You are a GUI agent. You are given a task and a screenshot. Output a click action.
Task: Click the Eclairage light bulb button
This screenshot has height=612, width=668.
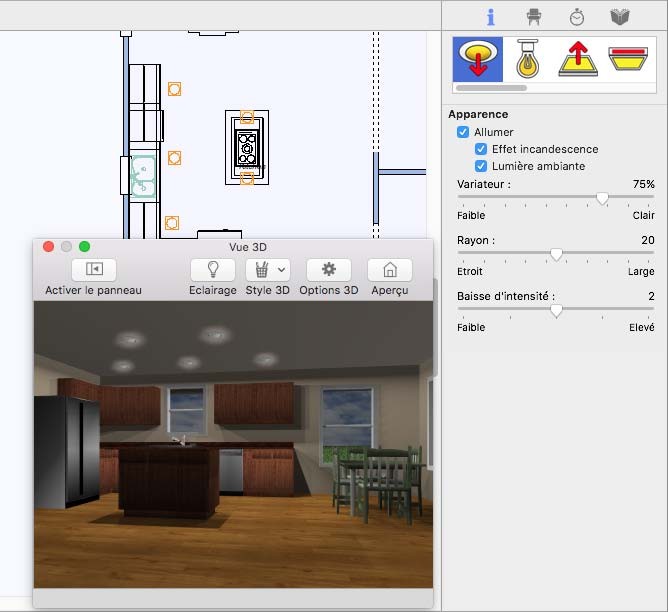[x=213, y=269]
